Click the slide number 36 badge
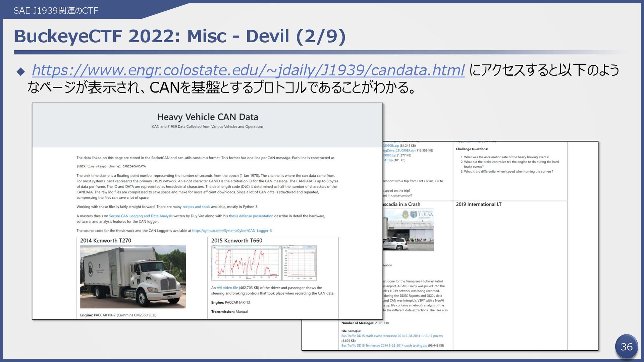 point(626,347)
